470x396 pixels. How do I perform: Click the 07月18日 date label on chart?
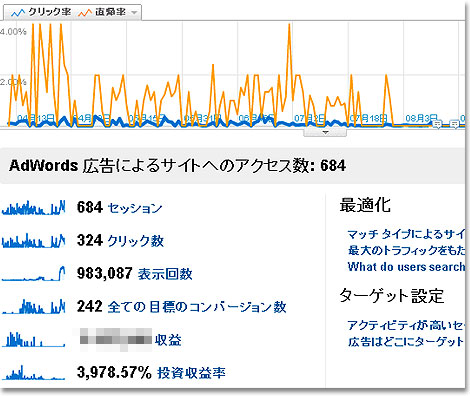368,118
